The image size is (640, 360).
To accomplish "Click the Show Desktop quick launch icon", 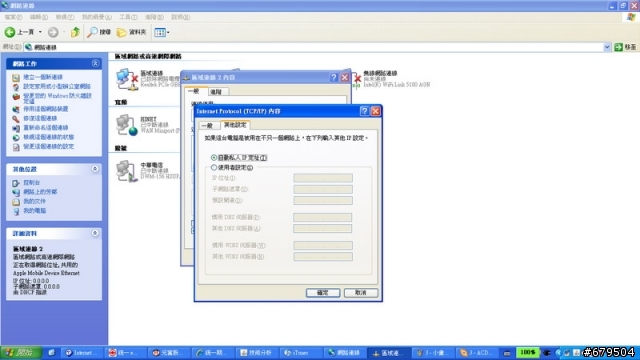I will [51, 353].
